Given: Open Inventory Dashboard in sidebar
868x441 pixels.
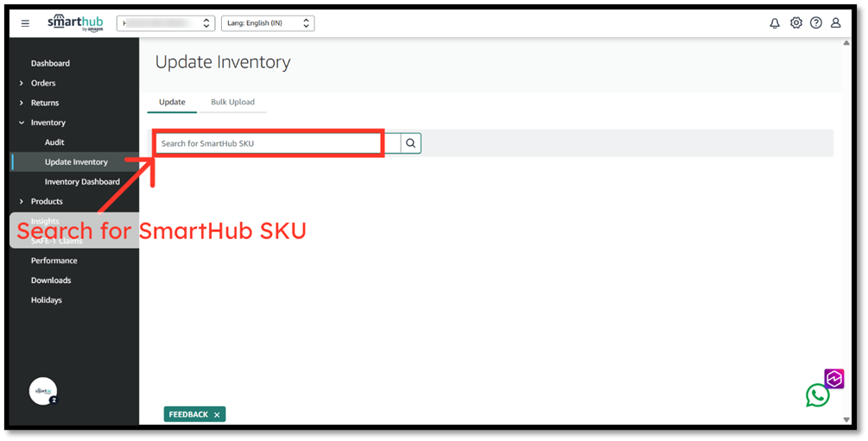Looking at the screenshot, I should (82, 182).
